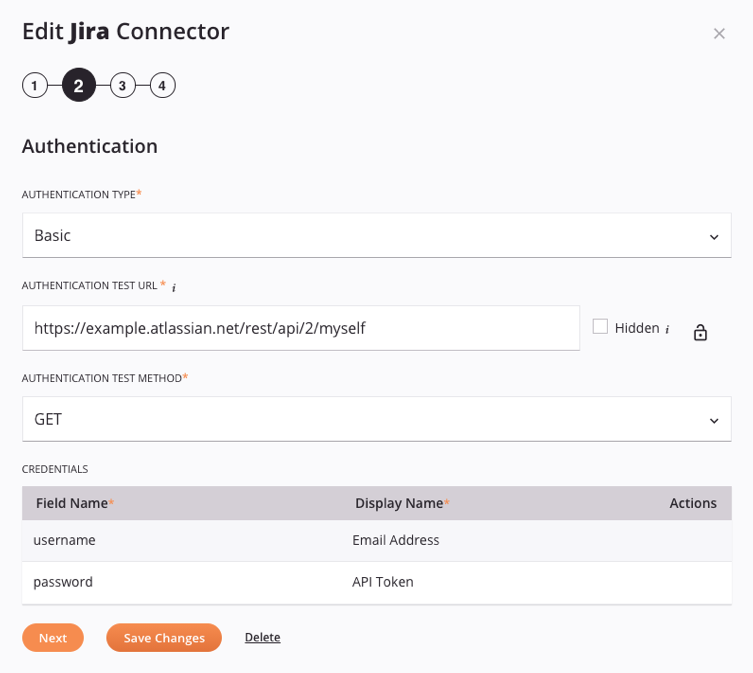Jump to step 4 of the wizard

coord(162,86)
